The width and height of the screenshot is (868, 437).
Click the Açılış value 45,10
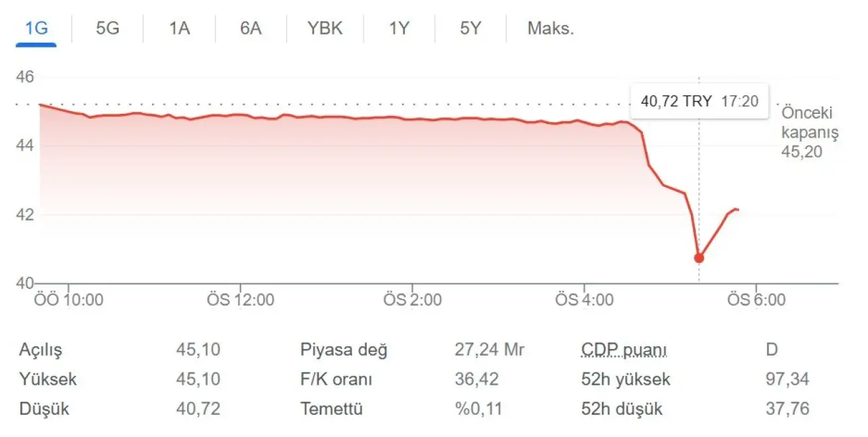coord(198,350)
